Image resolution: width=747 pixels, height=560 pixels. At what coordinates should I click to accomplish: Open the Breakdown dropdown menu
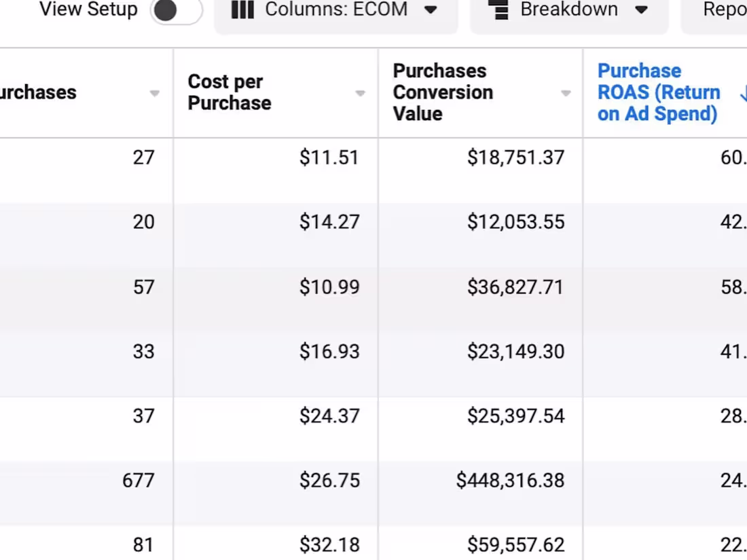coord(569,10)
